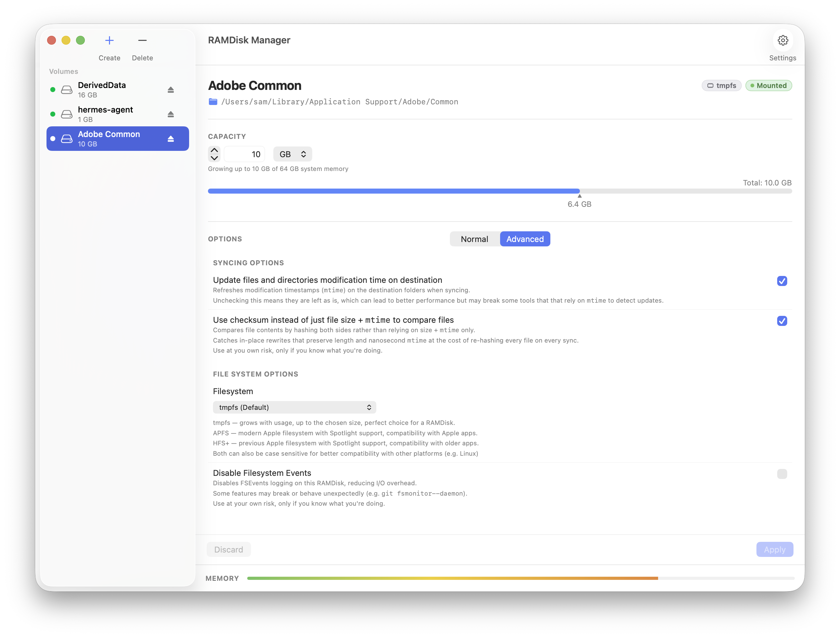The image size is (840, 638).
Task: Click the Settings label below the gear
Action: click(x=783, y=58)
